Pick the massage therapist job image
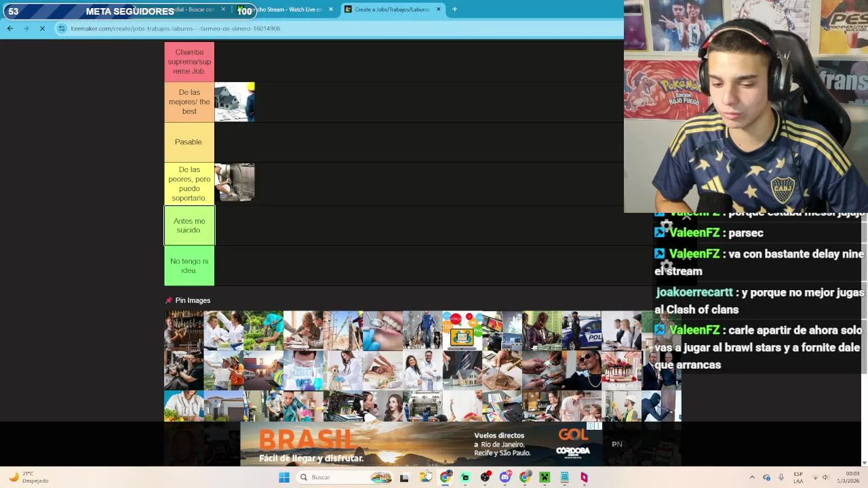 click(382, 370)
